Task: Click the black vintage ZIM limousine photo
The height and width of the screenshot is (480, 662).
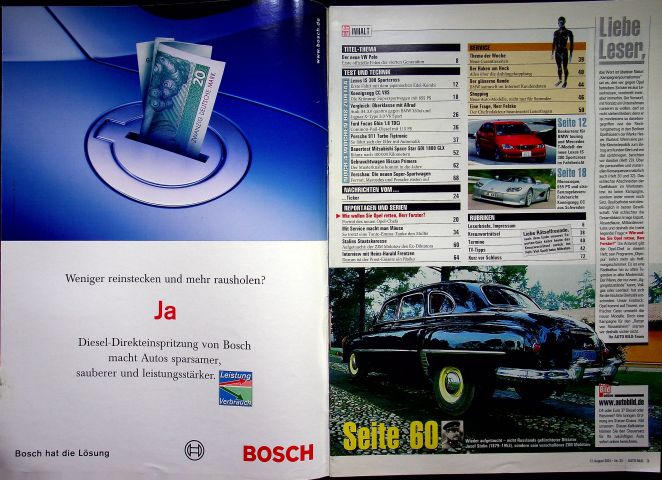Action: pos(470,340)
